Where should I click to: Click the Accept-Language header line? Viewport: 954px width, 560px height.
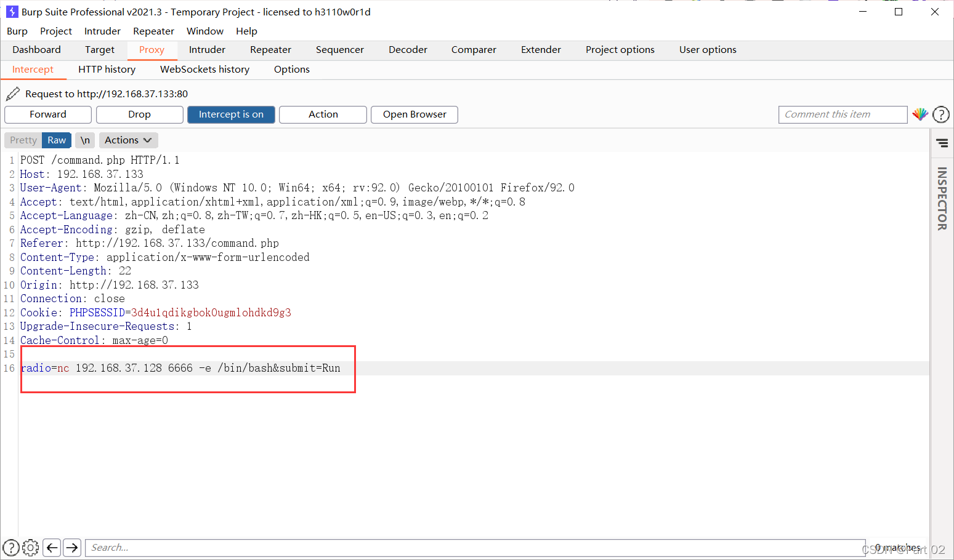click(x=254, y=215)
